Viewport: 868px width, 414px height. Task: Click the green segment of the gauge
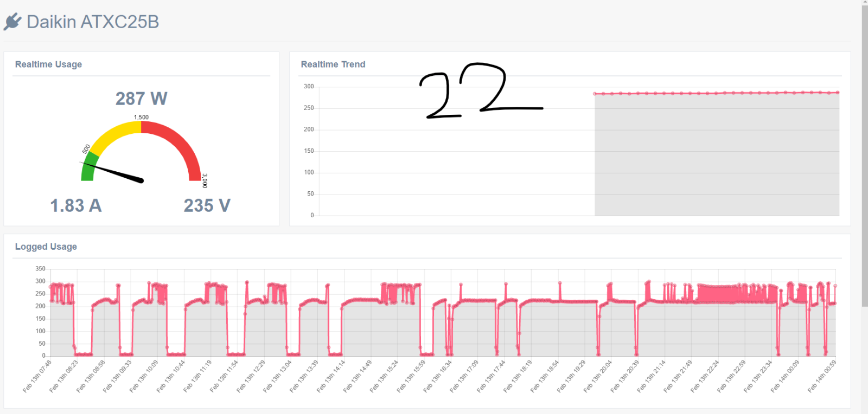(x=88, y=169)
